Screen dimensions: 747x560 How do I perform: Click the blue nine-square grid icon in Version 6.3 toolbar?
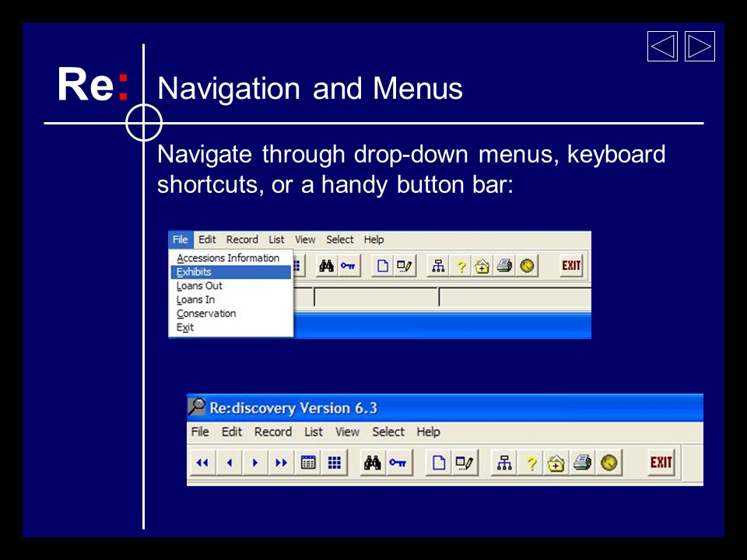click(335, 462)
